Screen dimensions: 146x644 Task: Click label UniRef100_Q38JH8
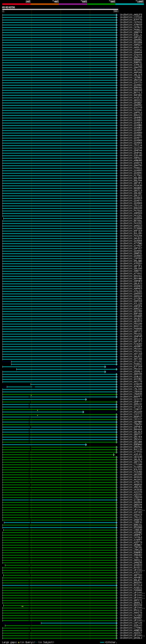pos(131,156)
